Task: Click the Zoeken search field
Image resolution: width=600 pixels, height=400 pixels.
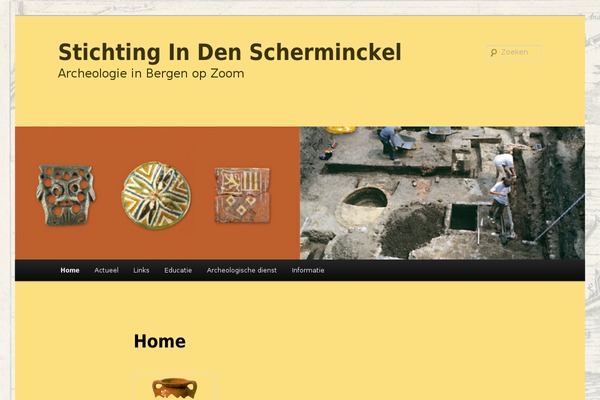Action: coord(515,53)
